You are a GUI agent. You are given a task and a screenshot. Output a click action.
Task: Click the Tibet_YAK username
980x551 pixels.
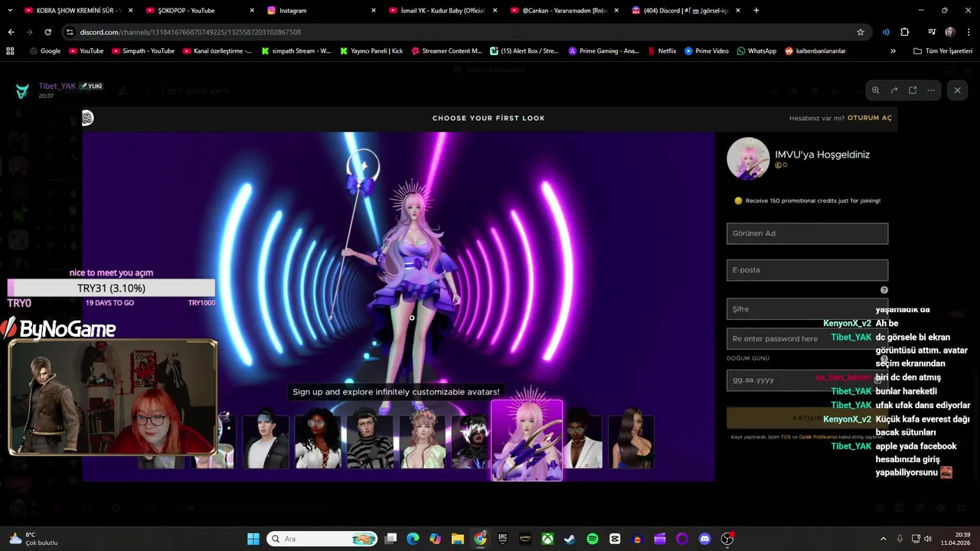57,86
